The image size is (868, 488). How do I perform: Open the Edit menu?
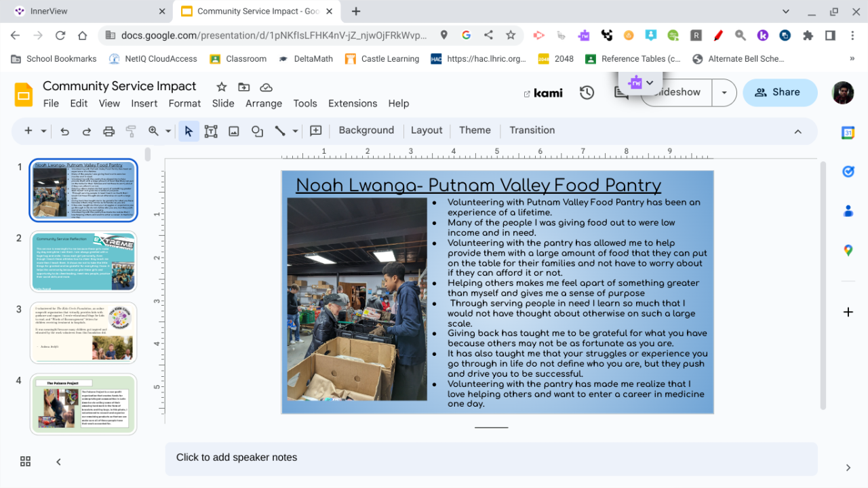coord(79,104)
